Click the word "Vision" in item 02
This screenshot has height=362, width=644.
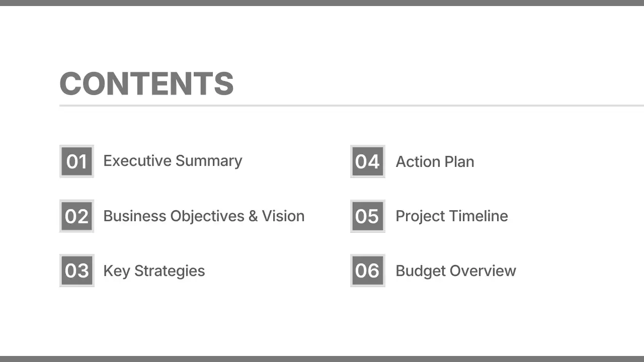283,216
